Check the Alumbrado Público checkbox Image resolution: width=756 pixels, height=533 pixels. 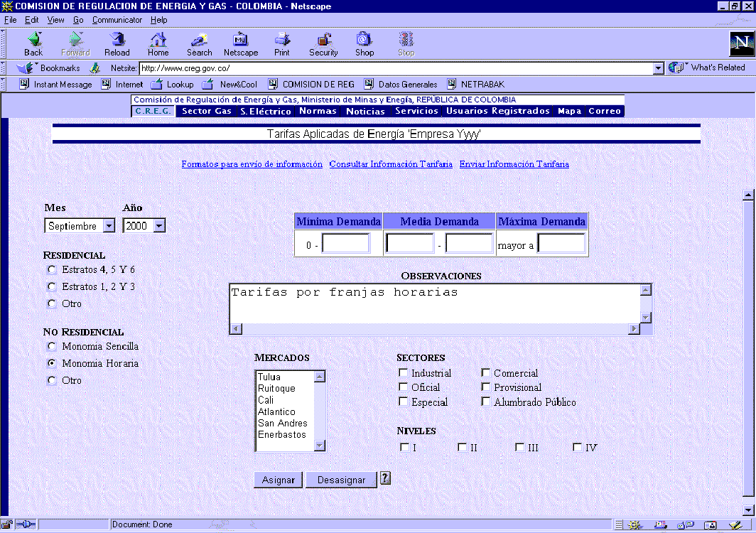486,402
